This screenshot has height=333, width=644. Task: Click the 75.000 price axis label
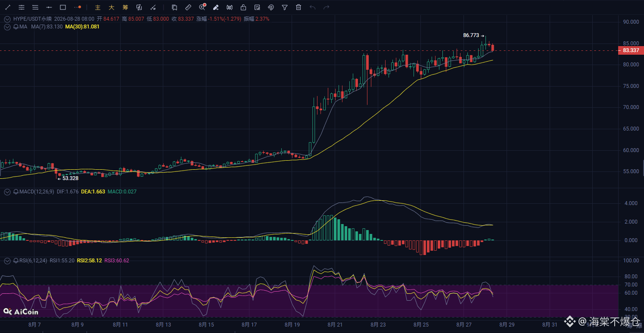pos(631,86)
